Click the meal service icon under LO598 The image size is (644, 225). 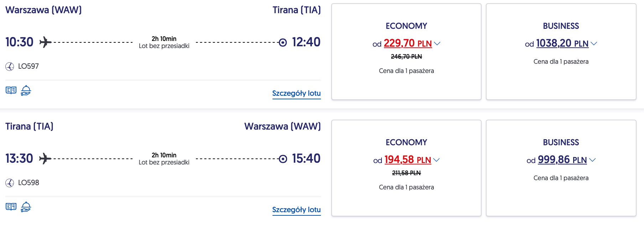tap(26, 207)
